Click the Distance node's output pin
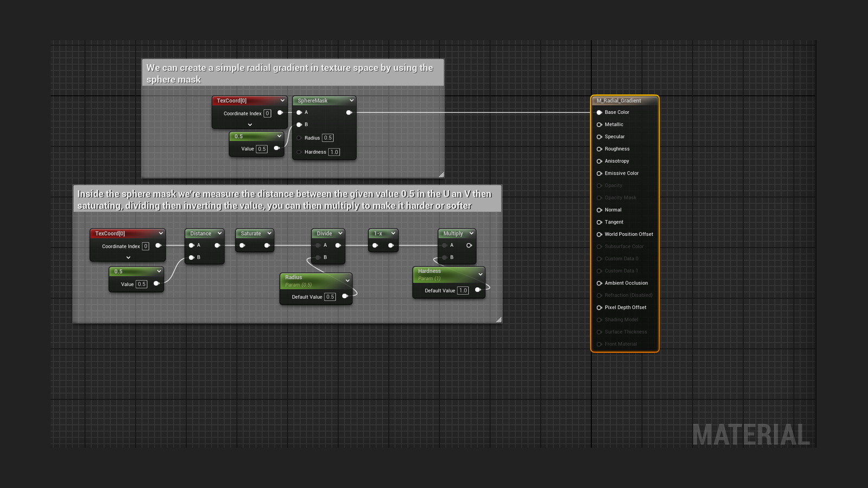868x488 pixels. point(217,246)
